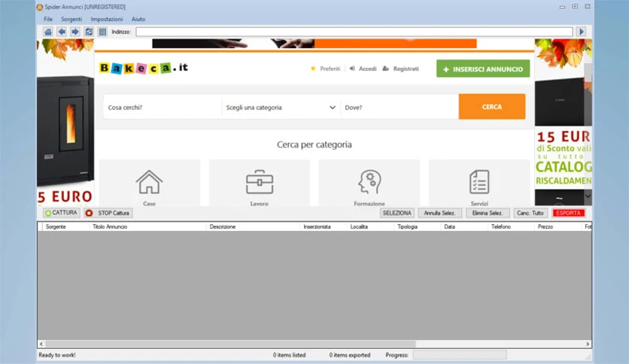Click the results grid horizontal scrollbar thumb
This screenshot has height=364, width=629.
tap(231, 344)
